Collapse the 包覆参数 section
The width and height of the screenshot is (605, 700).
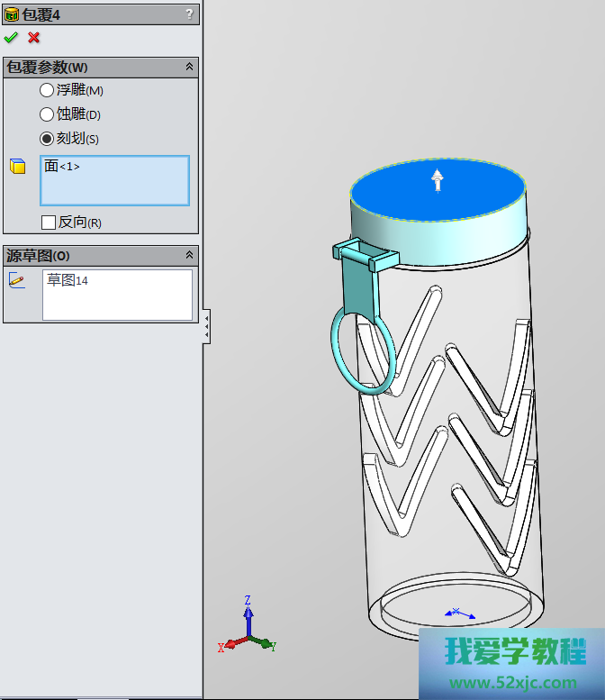coord(189,68)
